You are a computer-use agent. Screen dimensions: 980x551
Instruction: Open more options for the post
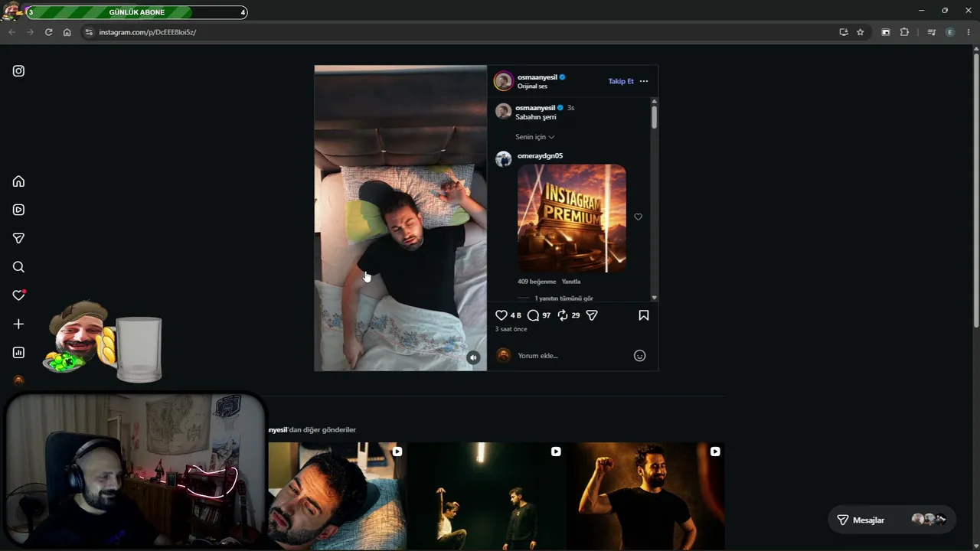[x=644, y=81]
